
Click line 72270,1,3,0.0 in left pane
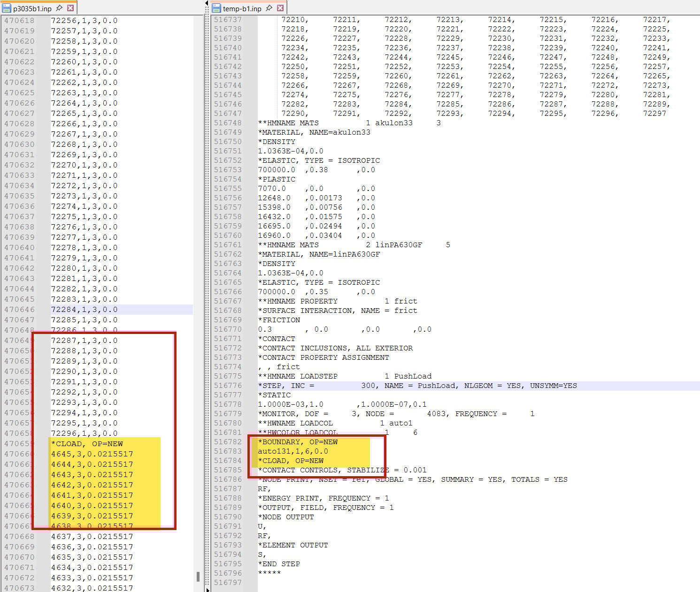pyautogui.click(x=85, y=165)
